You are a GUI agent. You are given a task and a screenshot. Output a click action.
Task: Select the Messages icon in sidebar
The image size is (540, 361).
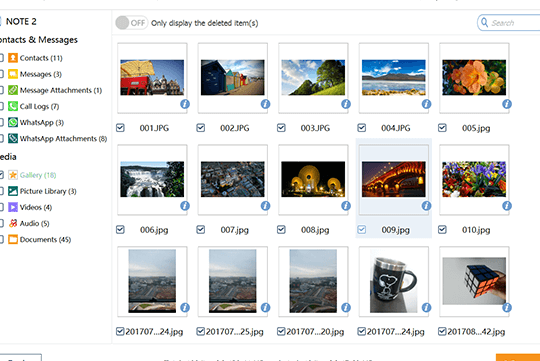(13, 74)
